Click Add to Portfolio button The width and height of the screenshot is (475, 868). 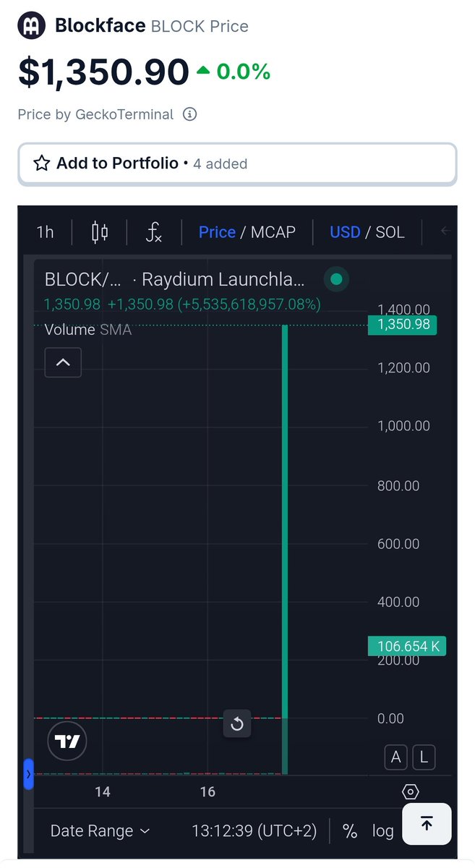click(x=237, y=163)
